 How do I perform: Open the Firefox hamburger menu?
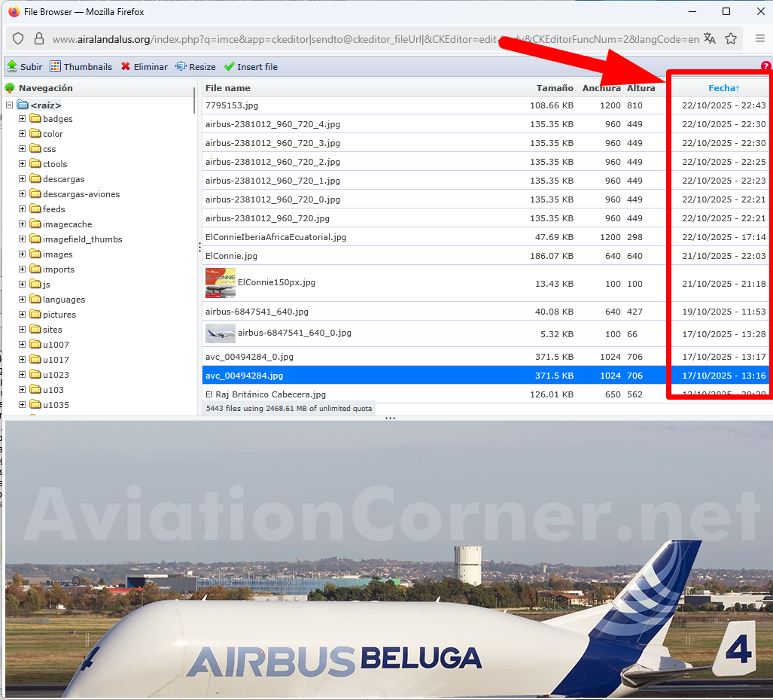760,39
